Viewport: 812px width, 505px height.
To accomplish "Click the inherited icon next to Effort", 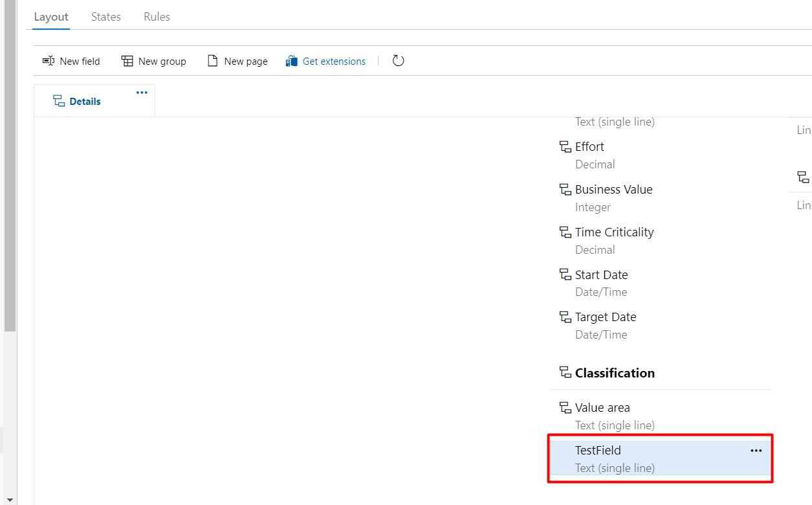I will (x=565, y=147).
